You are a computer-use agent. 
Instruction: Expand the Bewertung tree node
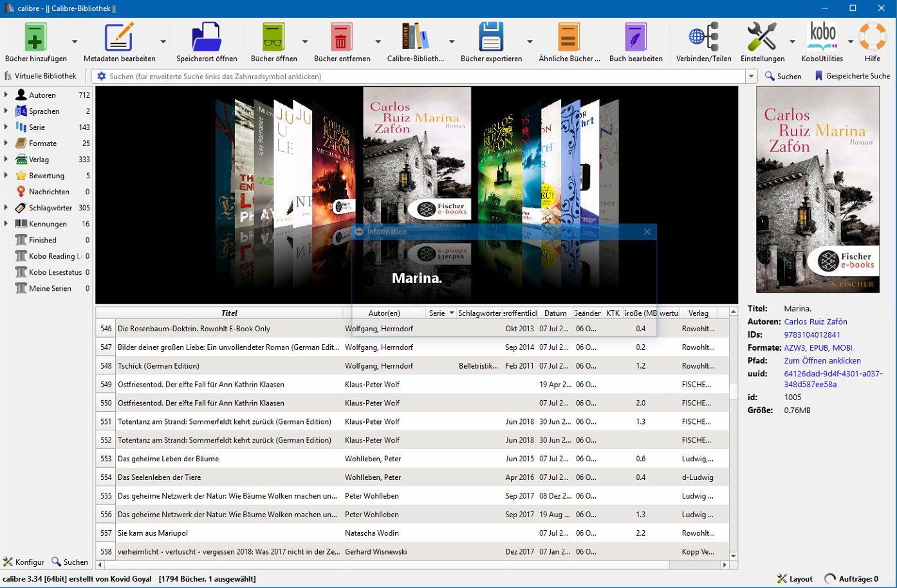pyautogui.click(x=6, y=175)
